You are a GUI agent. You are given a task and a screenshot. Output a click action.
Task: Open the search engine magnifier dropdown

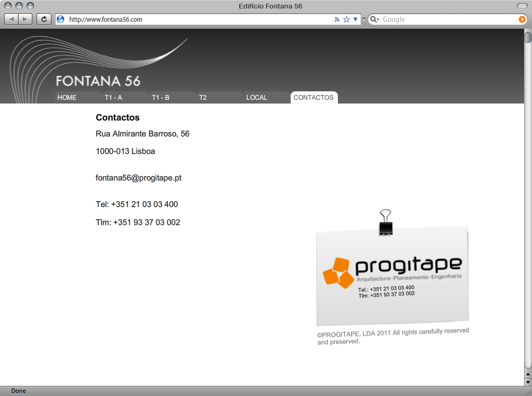click(x=374, y=19)
